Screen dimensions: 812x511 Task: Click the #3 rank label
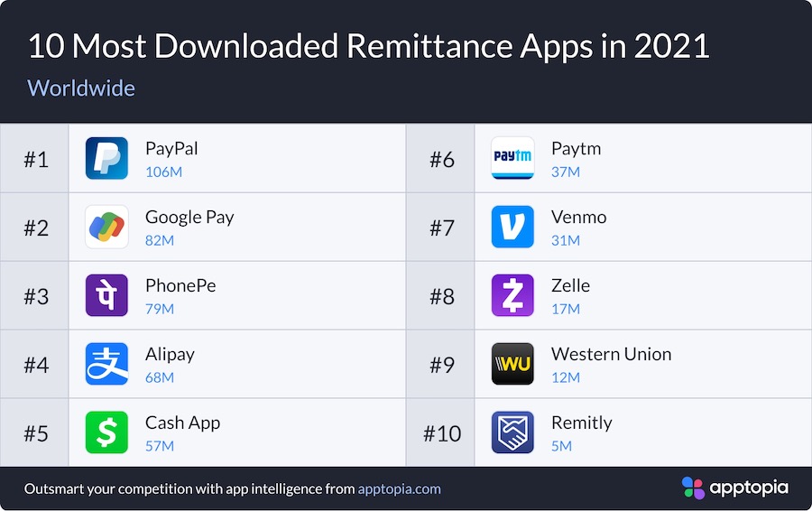36,296
